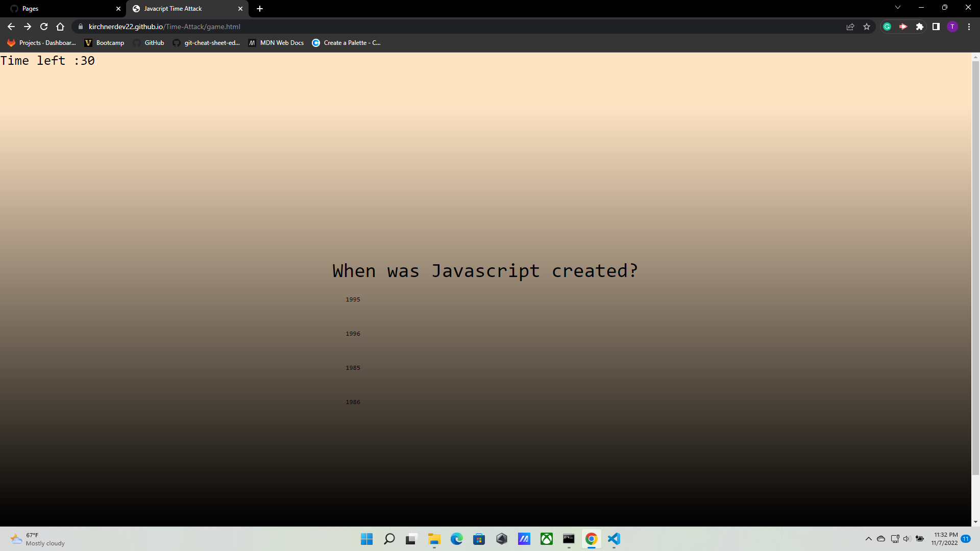Open the Grammarly extension icon
980x551 pixels.
pyautogui.click(x=887, y=27)
